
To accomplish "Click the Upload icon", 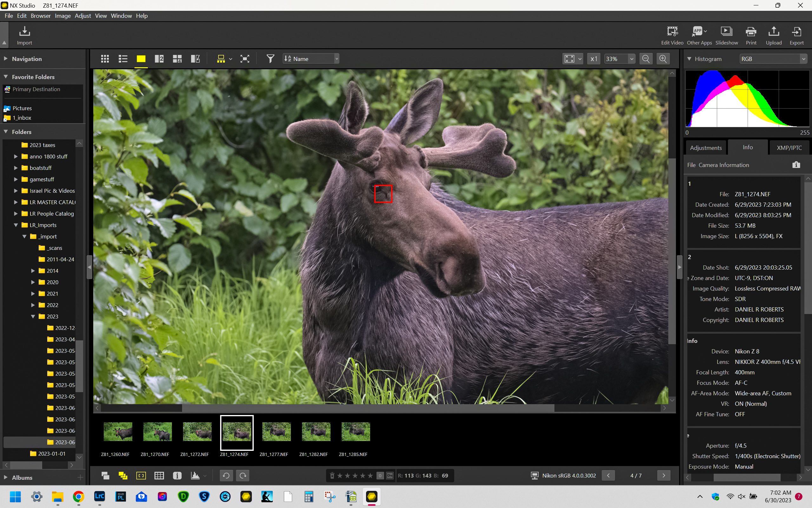I will pos(774,35).
